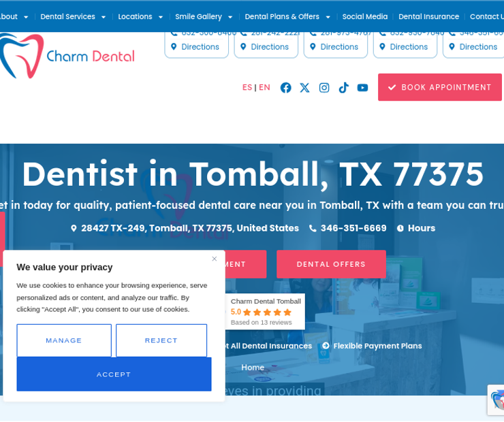Expand the Smile Gallery dropdown arrow
The height and width of the screenshot is (422, 504).
(230, 17)
